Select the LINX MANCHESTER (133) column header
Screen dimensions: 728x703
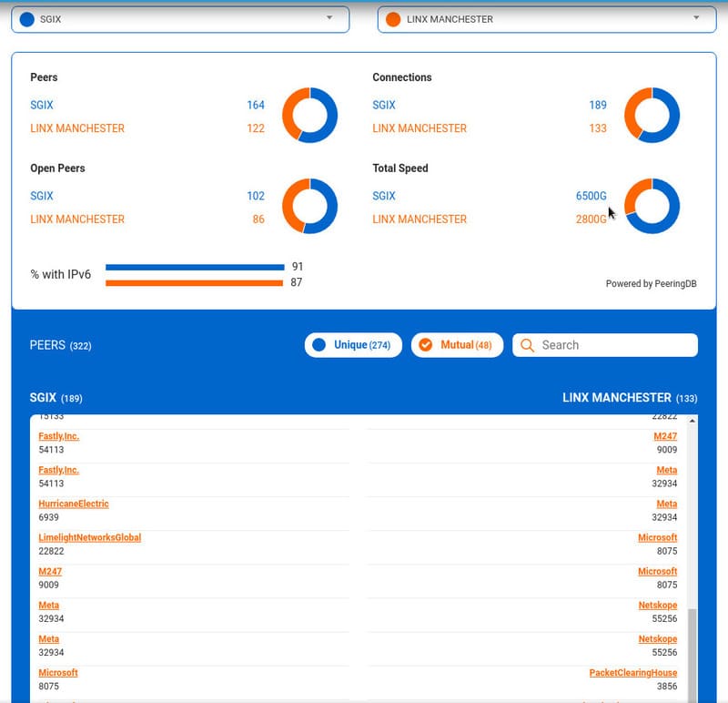click(x=628, y=398)
